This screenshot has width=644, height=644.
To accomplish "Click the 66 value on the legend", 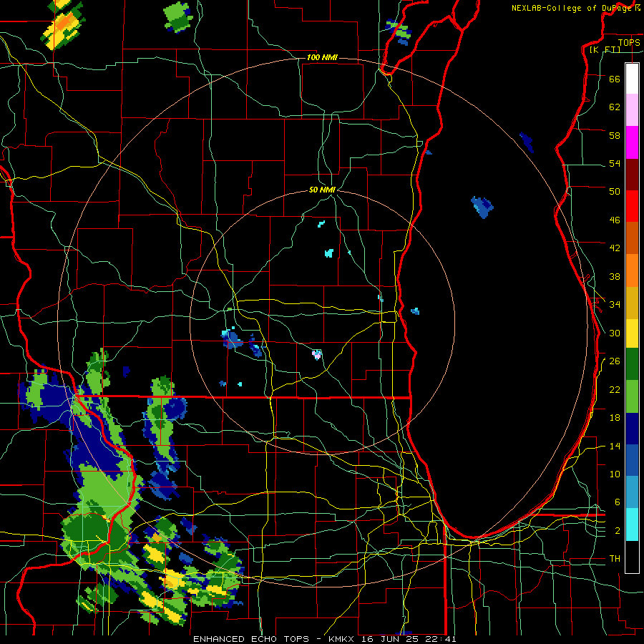I will (615, 79).
